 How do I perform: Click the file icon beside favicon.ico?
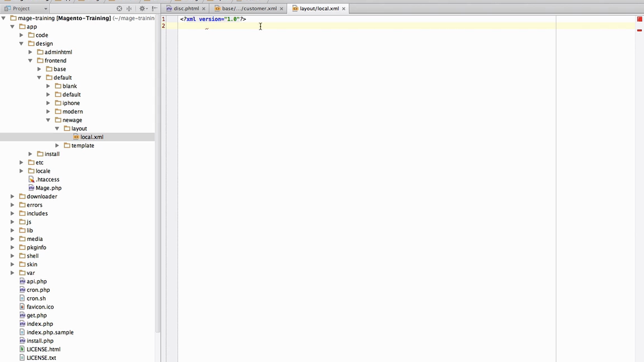tap(22, 307)
